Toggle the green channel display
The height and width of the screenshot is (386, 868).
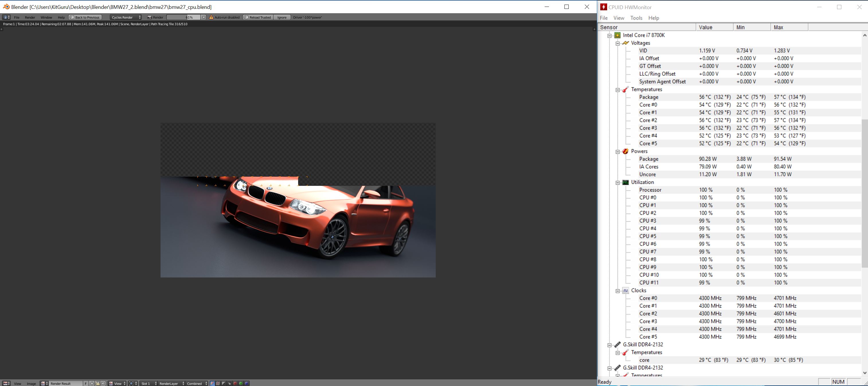(241, 383)
